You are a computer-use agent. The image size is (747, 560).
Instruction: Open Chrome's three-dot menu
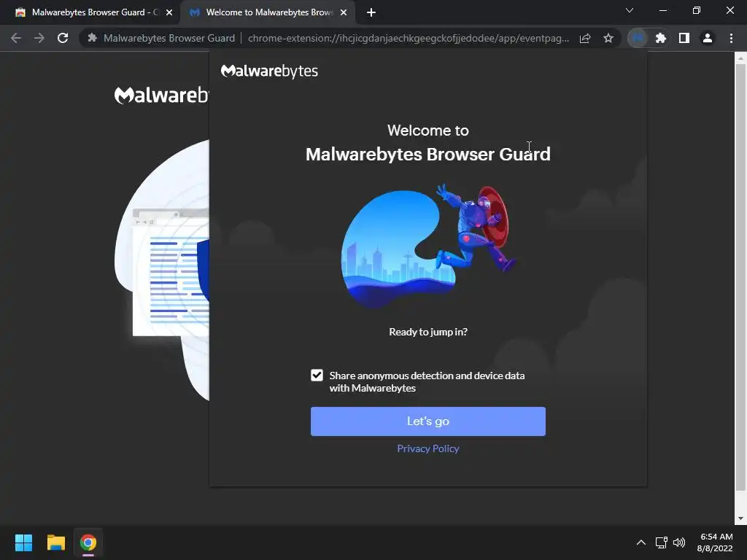pos(731,38)
